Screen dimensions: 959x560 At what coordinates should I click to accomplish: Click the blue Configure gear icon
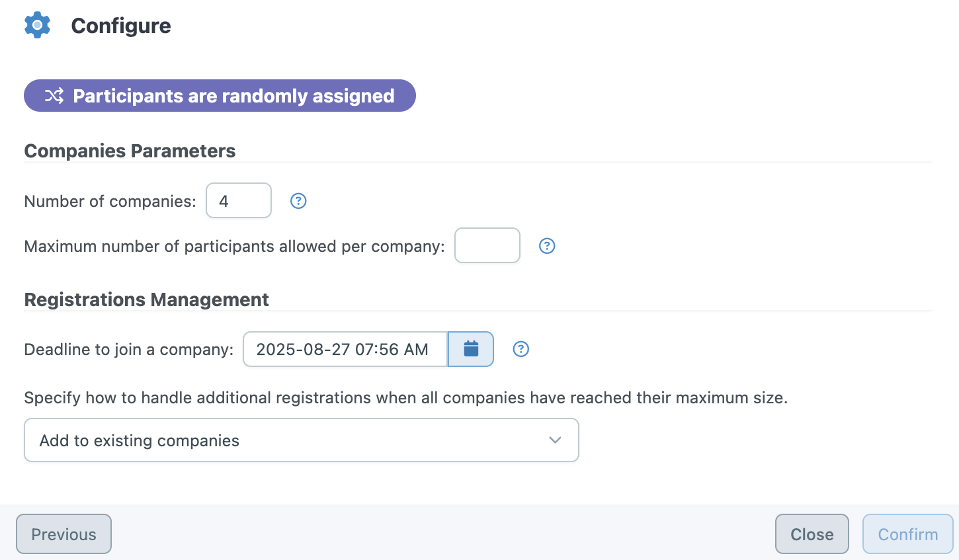37,25
